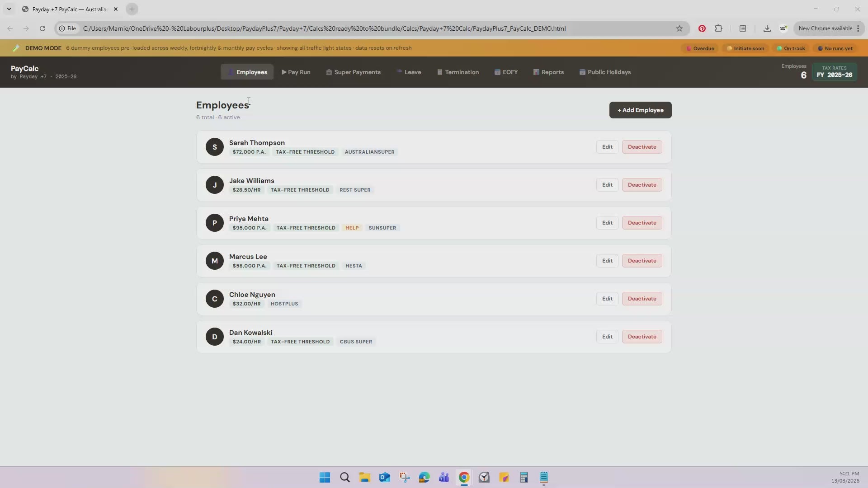Screen dimensions: 868x488
Task: Click the TAX RATES FY 2025-26 badge
Action: (835, 72)
